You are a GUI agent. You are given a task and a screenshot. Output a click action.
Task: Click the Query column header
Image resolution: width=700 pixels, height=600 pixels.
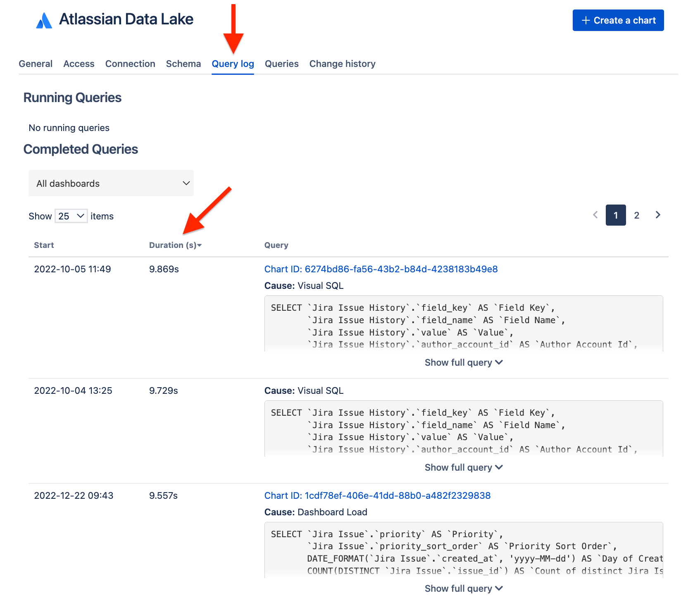(x=276, y=245)
